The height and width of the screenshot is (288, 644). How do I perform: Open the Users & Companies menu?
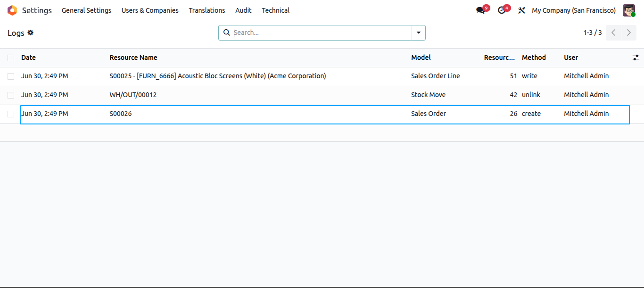click(x=150, y=10)
